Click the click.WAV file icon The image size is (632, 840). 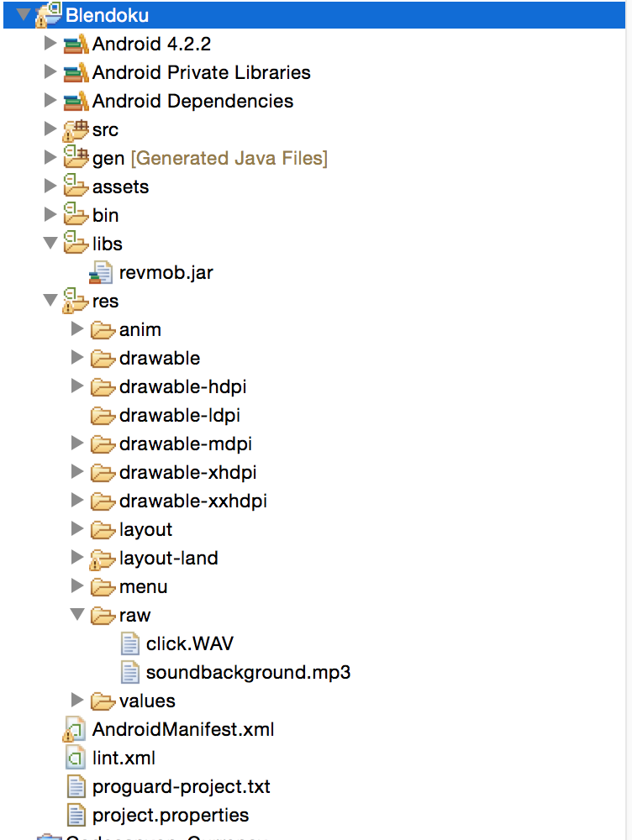point(130,644)
